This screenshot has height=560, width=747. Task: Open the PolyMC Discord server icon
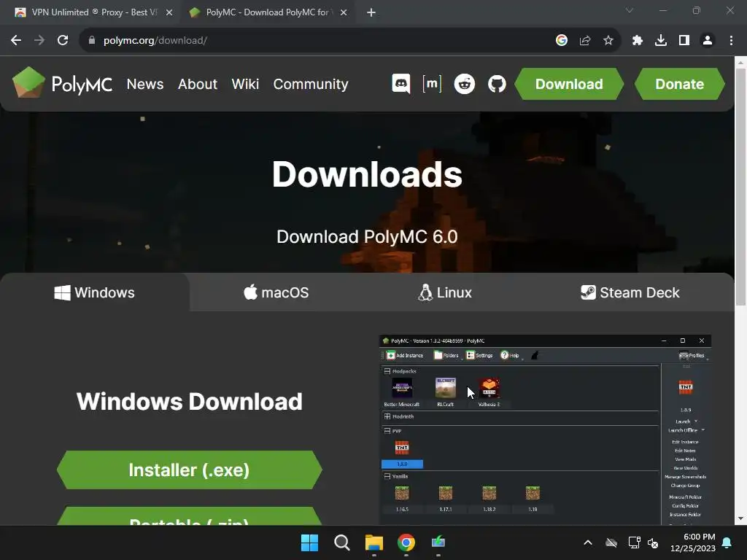[x=400, y=84]
